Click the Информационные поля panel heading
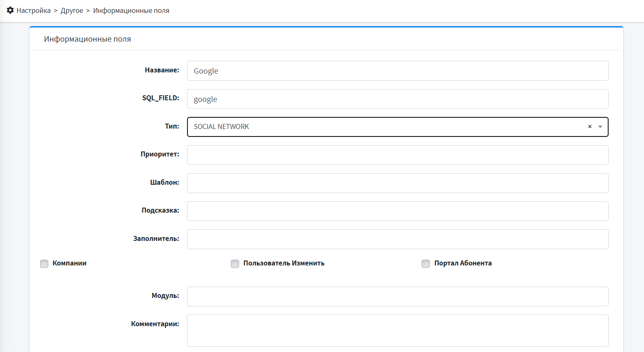 coord(87,39)
